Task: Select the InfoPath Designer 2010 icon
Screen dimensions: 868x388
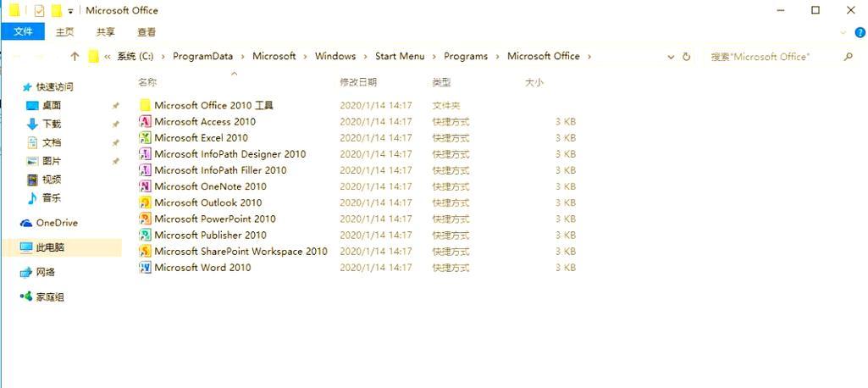Action: [x=145, y=154]
